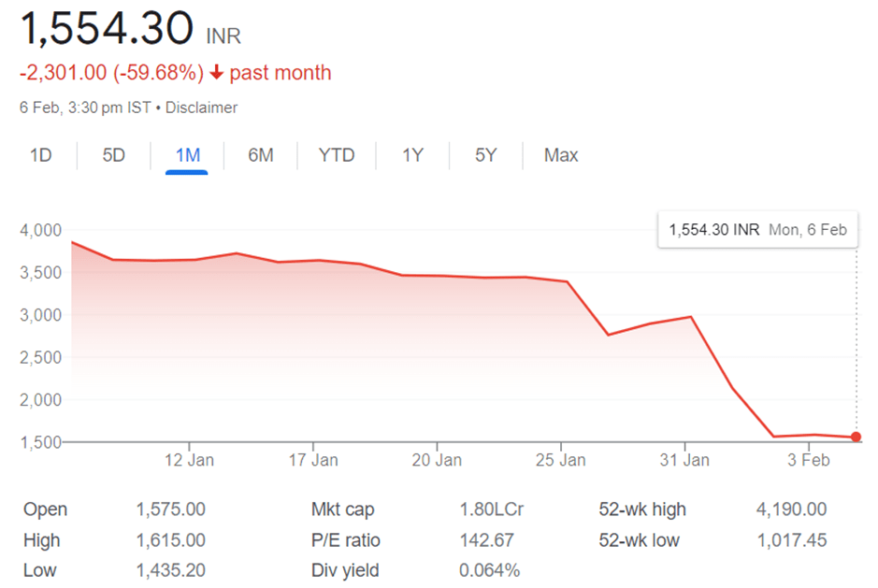Click the 1,554.30 INR chart tooltip
The image size is (878, 588).
point(757,229)
